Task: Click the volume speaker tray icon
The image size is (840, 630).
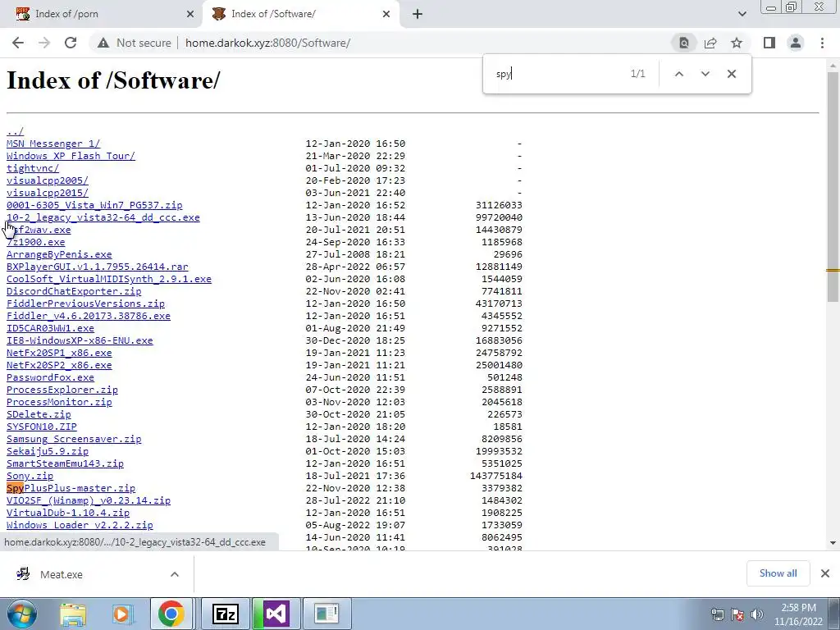Action: (757, 614)
